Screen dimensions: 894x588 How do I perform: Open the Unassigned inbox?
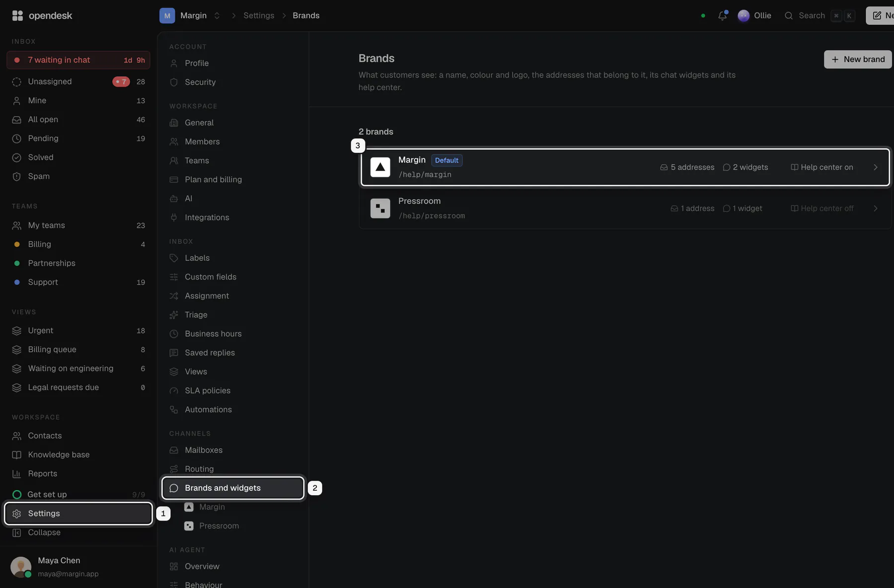click(78, 81)
